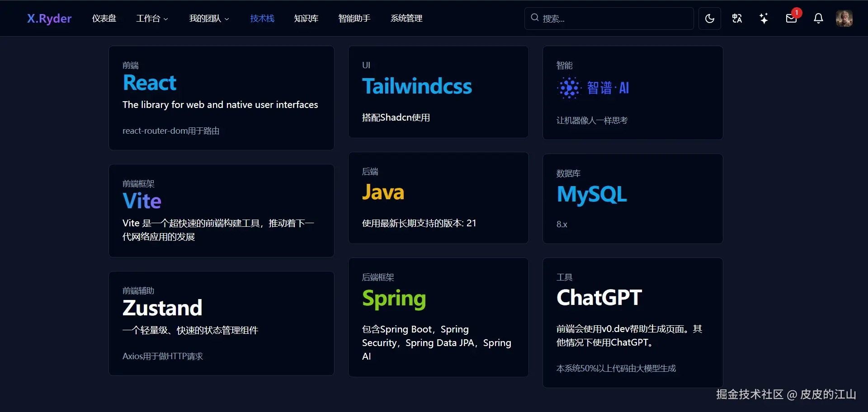
Task: Click the '前端框架' category label
Action: (x=138, y=184)
